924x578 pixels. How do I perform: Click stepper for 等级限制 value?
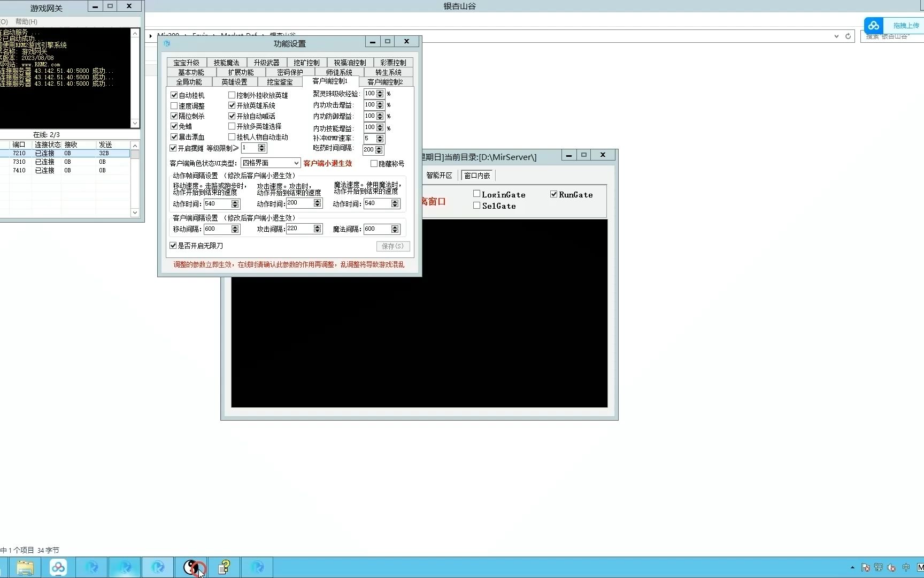(x=261, y=148)
